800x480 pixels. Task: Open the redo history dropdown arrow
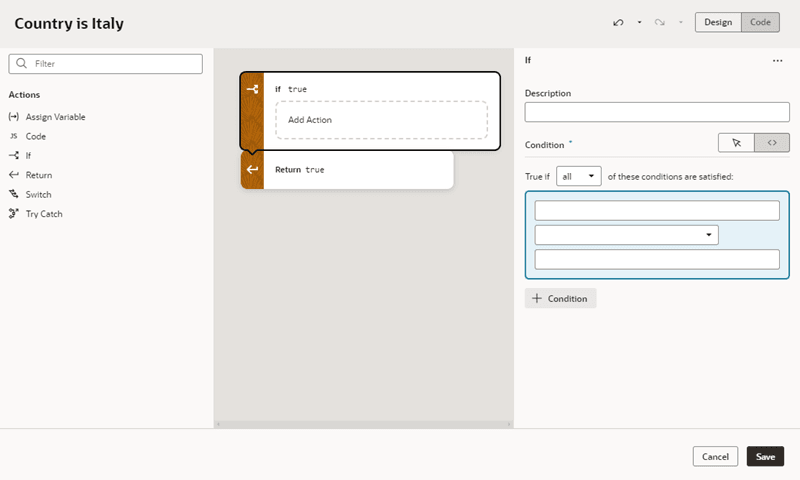[681, 22]
